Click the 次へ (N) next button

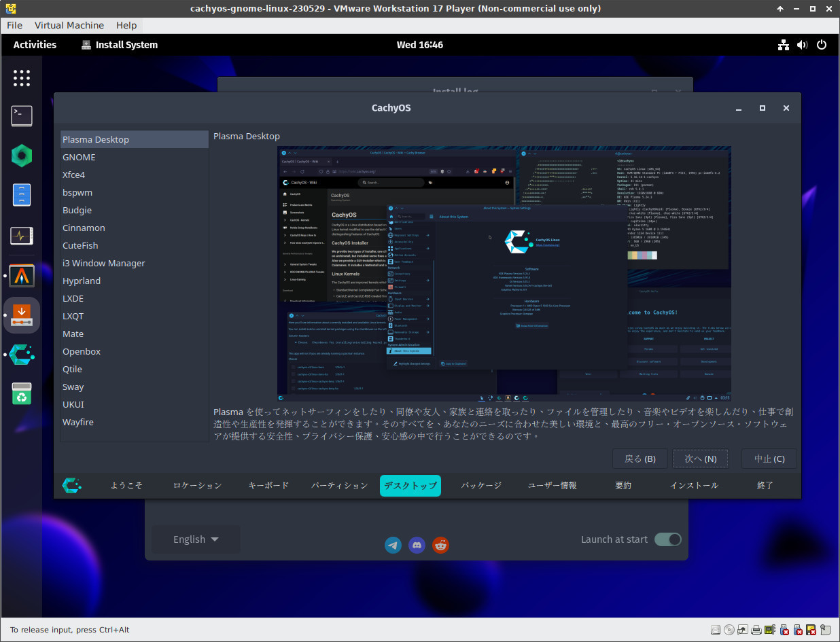point(701,459)
